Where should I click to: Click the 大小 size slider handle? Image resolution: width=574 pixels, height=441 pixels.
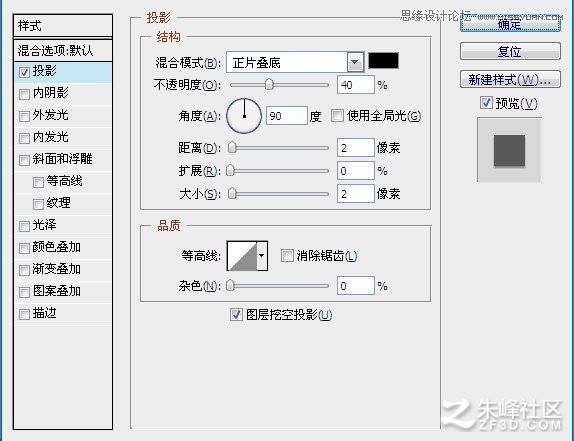[232, 193]
